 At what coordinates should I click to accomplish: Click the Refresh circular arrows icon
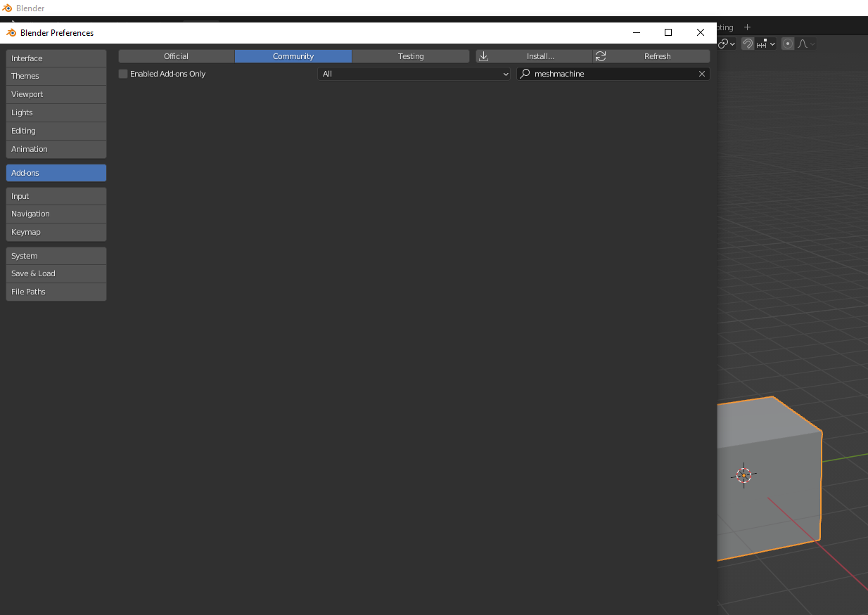(601, 56)
